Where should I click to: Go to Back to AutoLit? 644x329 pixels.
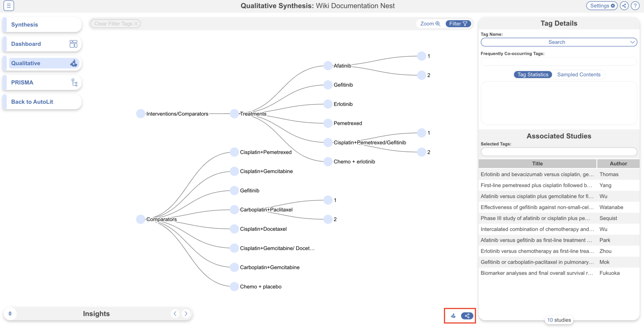pyautogui.click(x=32, y=102)
